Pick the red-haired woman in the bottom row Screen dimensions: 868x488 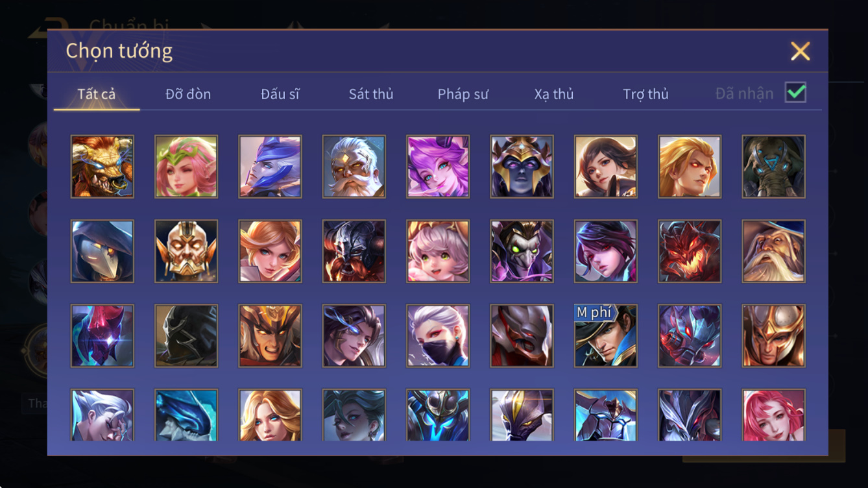pyautogui.click(x=774, y=415)
